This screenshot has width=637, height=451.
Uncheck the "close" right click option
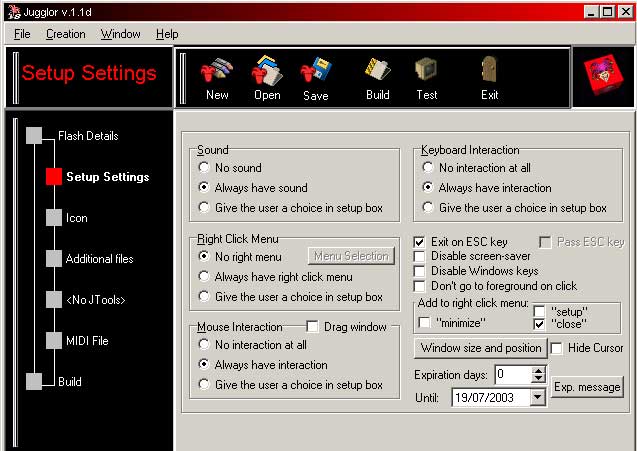click(540, 324)
